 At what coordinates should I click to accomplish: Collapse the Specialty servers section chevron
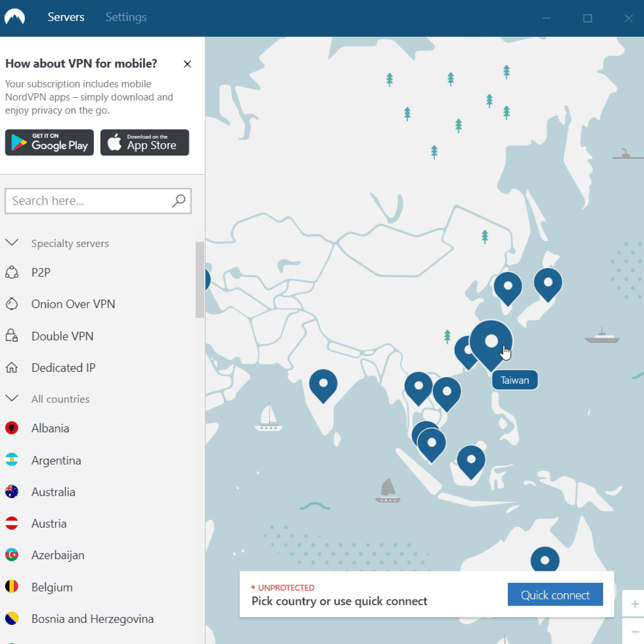point(12,242)
